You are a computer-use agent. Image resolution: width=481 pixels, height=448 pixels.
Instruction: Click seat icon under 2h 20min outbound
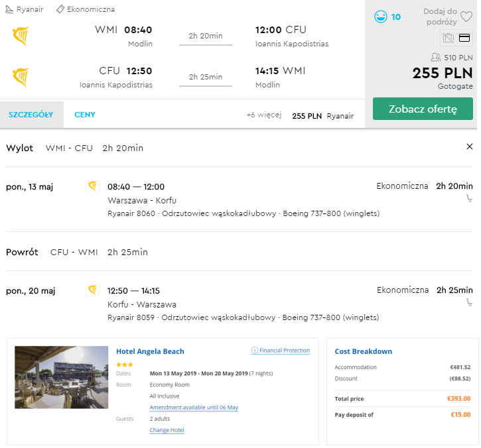(x=469, y=198)
